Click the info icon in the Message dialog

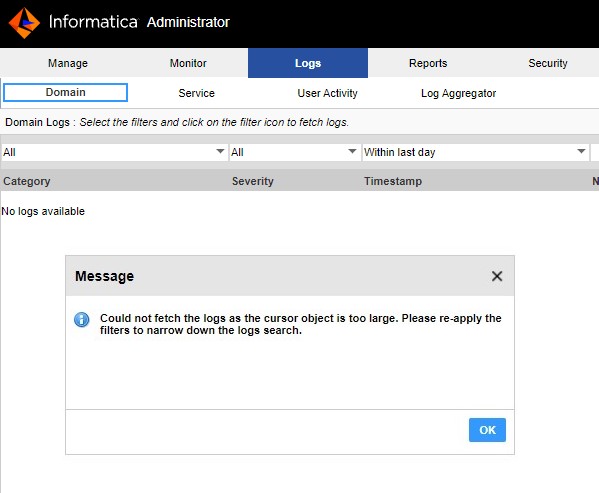pos(82,320)
